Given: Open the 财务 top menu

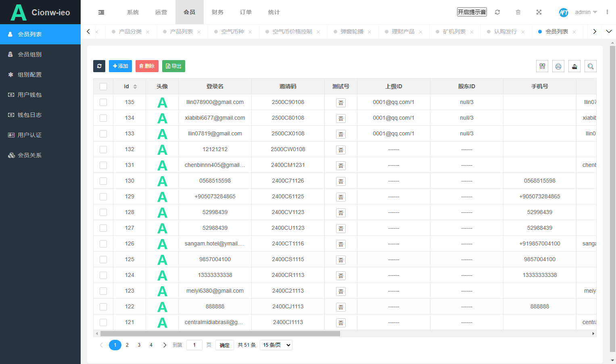Looking at the screenshot, I should [217, 12].
